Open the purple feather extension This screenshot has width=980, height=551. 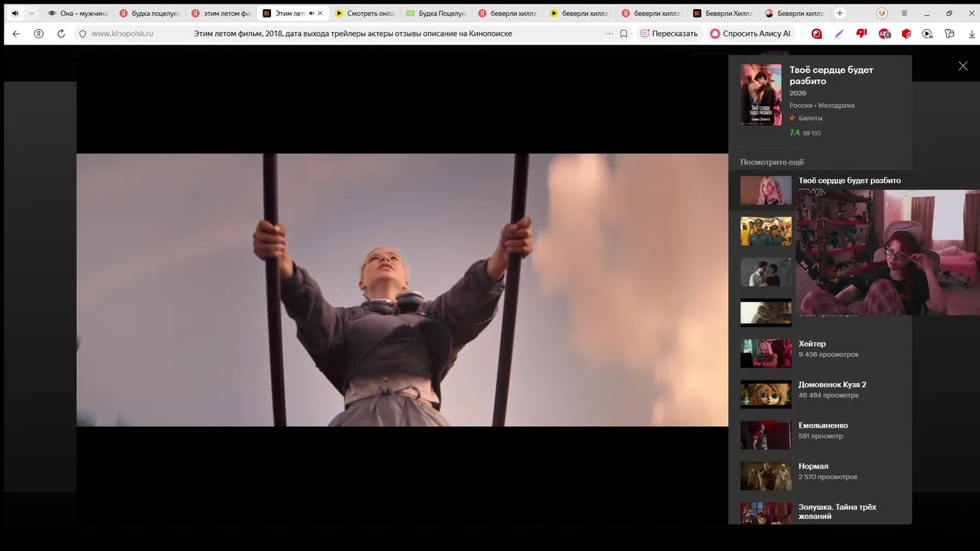[x=839, y=34]
